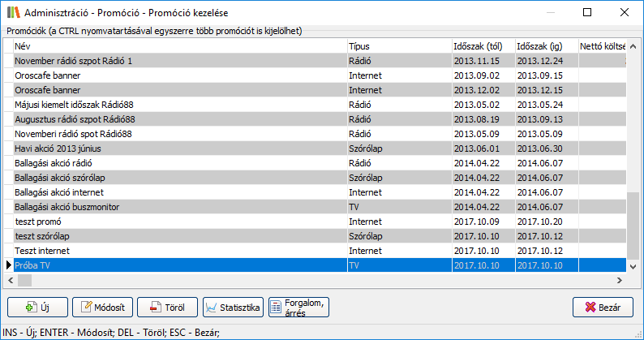
Task: Select the teszt promó row
Action: pos(178,221)
